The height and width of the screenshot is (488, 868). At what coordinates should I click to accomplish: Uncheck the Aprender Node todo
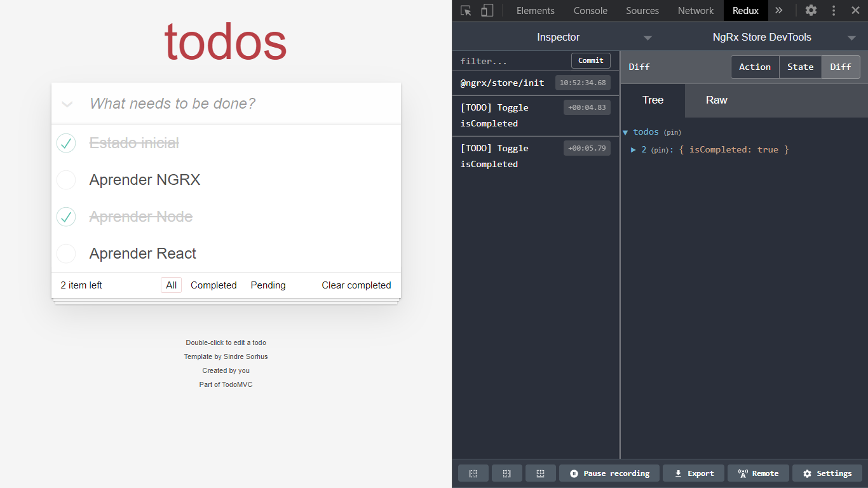[x=66, y=217]
